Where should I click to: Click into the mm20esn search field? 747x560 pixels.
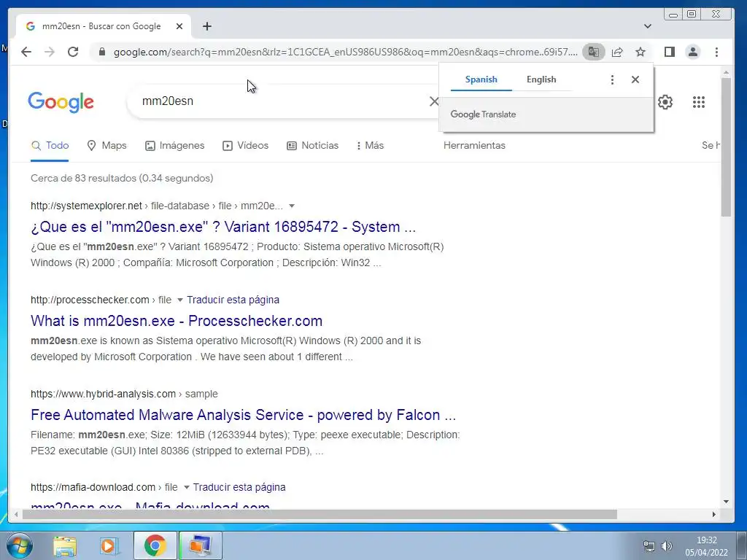pyautogui.click(x=281, y=101)
